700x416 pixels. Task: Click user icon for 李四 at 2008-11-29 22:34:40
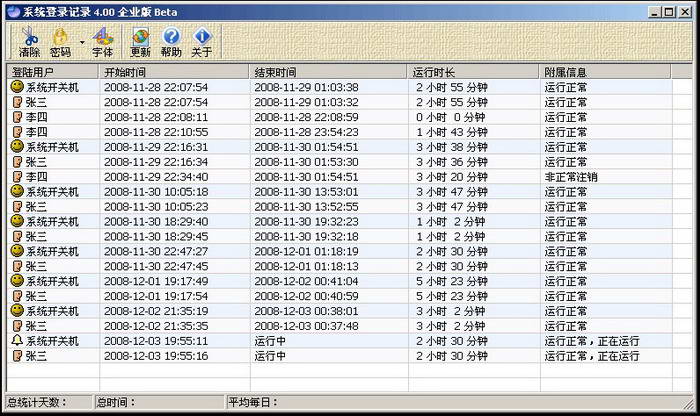click(17, 176)
